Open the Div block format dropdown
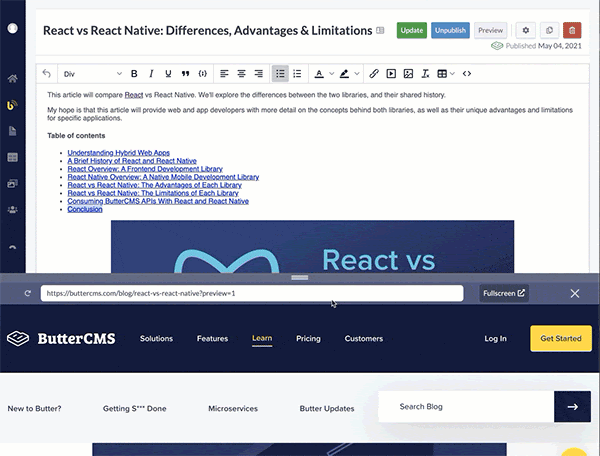The height and width of the screenshot is (456, 600). point(92,74)
